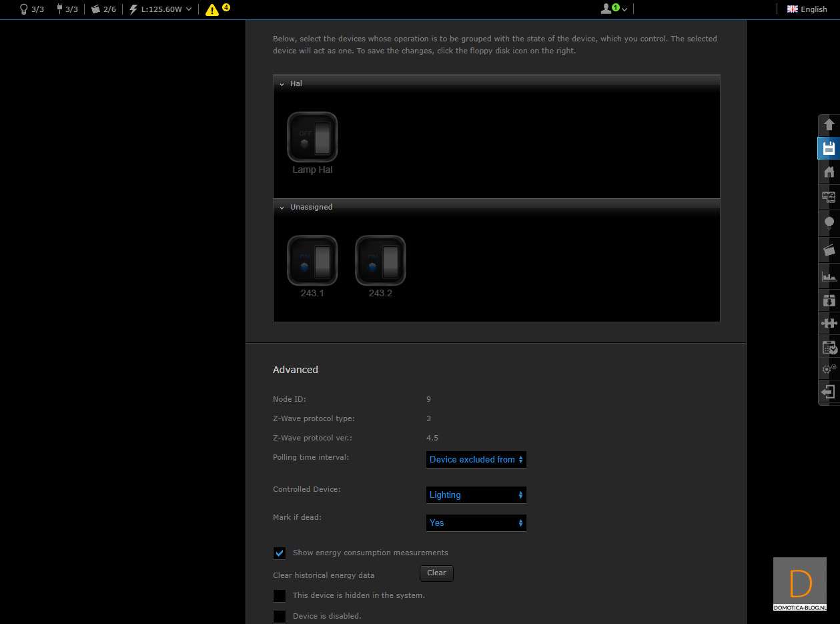Open the Polling time interval dropdown
Image resolution: width=840 pixels, height=624 pixels.
476,459
